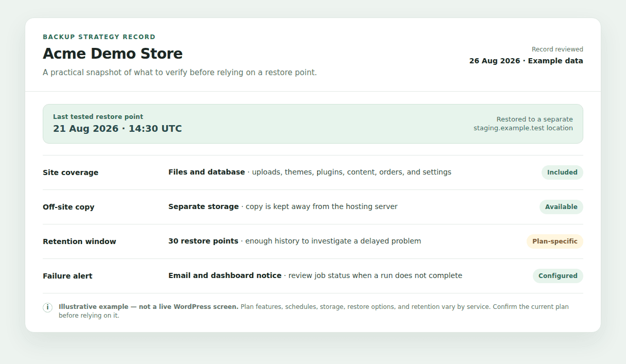The image size is (626, 364).
Task: Click the Last tested restore point label
Action: click(98, 117)
